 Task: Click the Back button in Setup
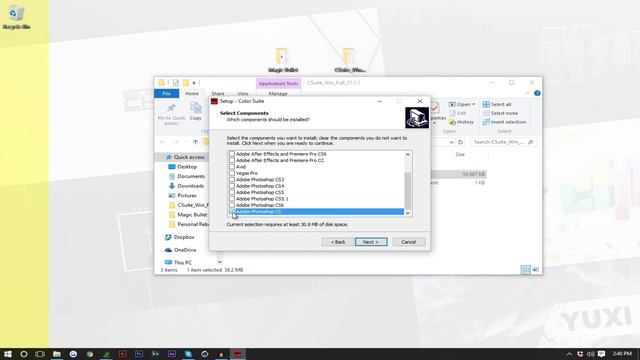338,242
